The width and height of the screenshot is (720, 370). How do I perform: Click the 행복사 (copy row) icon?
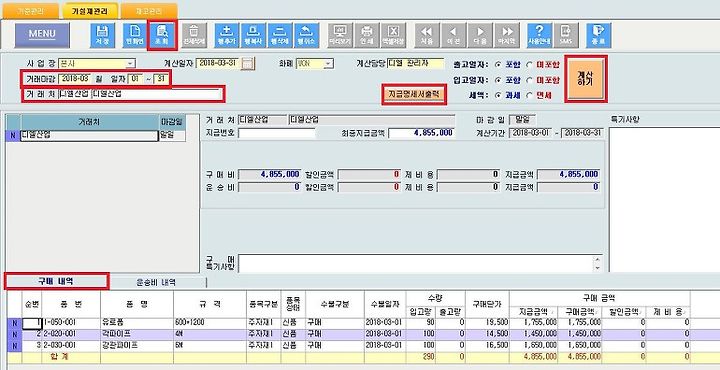click(253, 35)
